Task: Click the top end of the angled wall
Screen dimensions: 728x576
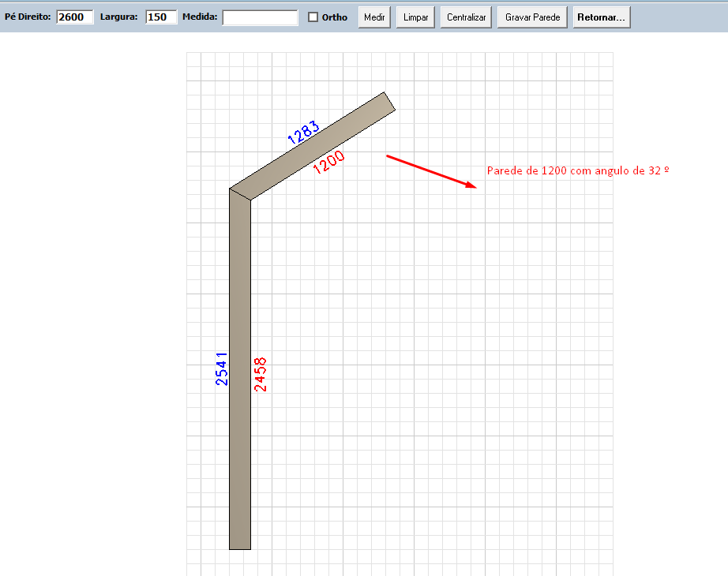Action: [x=388, y=103]
